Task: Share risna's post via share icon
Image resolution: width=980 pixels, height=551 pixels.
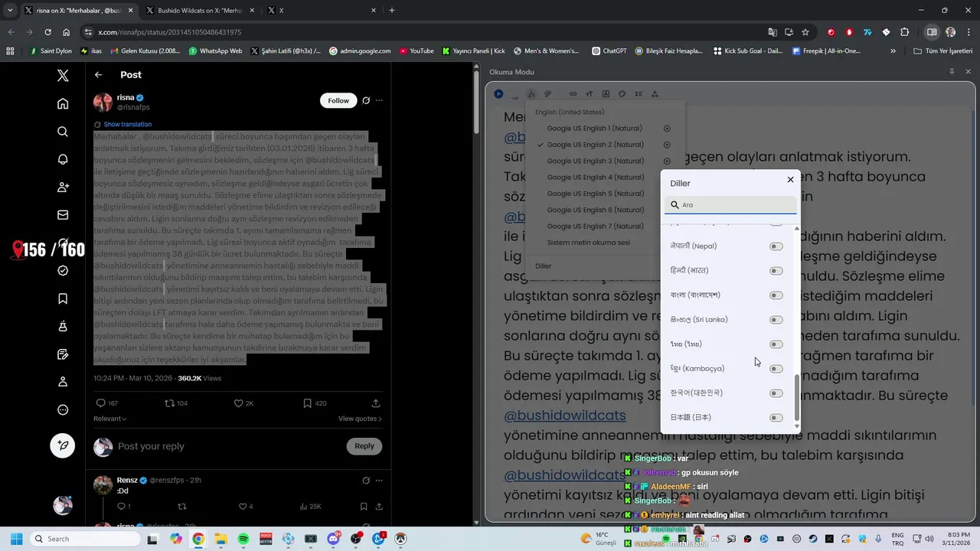Action: 376,403
